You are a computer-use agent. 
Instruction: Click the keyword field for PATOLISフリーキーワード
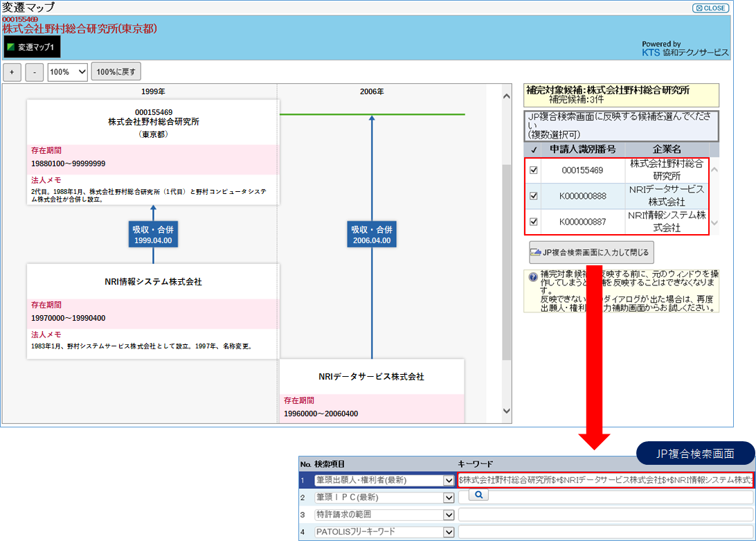606,532
